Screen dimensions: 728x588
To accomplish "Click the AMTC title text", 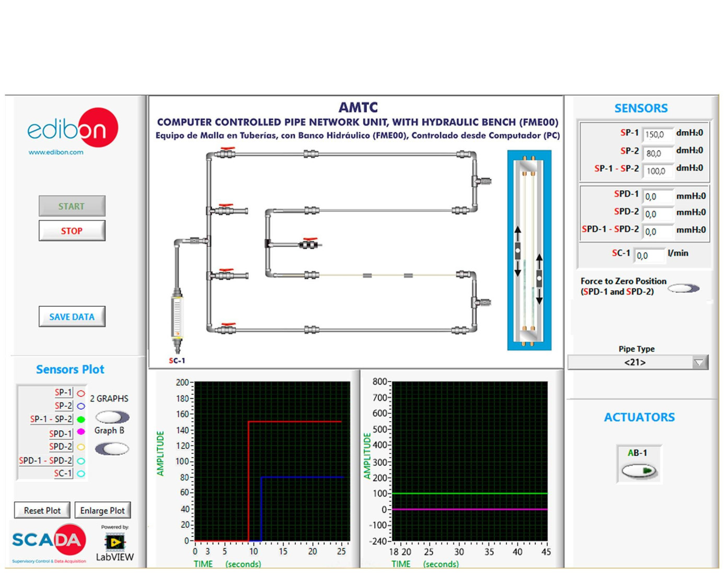I will tap(358, 107).
